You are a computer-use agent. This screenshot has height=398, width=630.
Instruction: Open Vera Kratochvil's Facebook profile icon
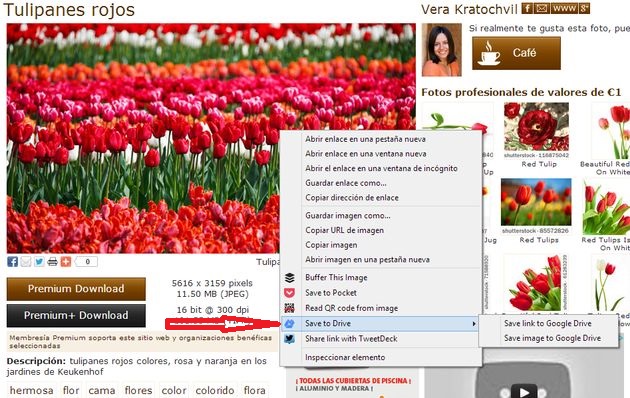point(528,8)
